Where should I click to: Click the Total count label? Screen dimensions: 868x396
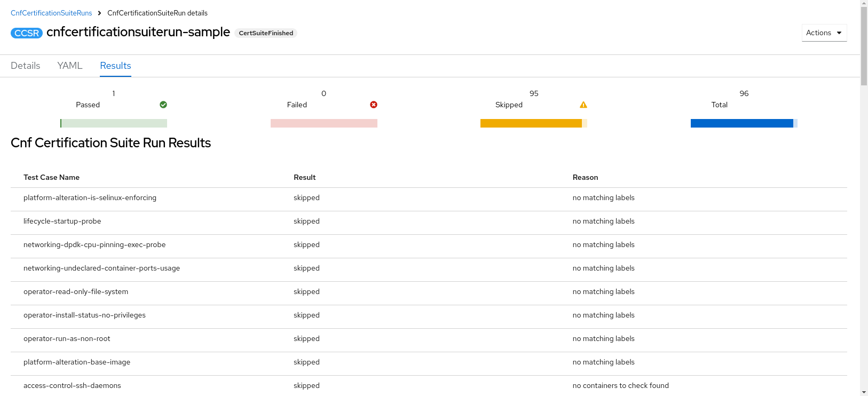[x=719, y=105]
